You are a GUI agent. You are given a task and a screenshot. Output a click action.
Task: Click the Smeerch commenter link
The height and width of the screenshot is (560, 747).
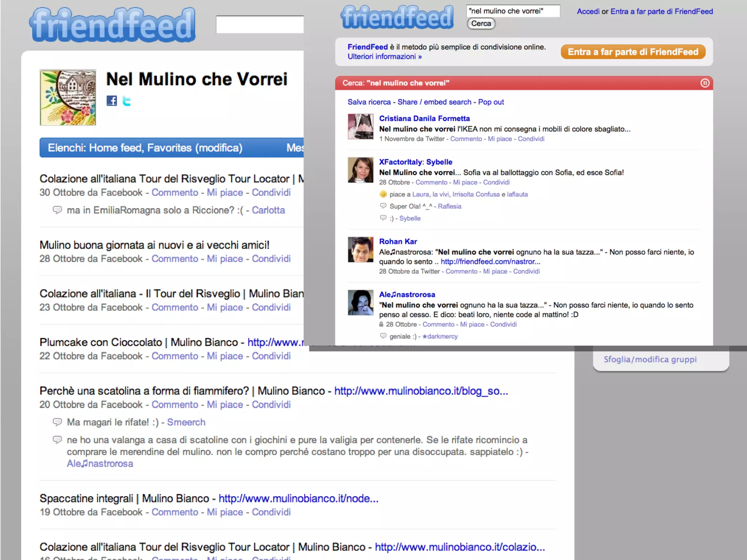click(x=186, y=422)
